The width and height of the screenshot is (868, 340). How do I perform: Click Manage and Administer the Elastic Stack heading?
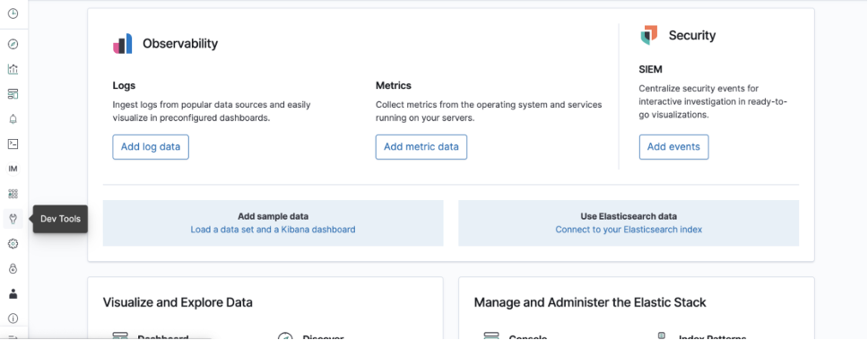[x=590, y=302]
